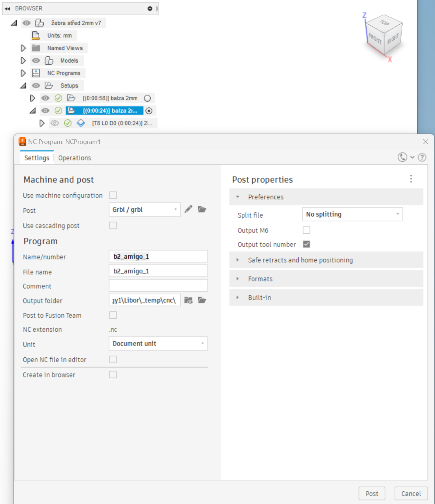Browse for output folder using folder icon

point(202,300)
